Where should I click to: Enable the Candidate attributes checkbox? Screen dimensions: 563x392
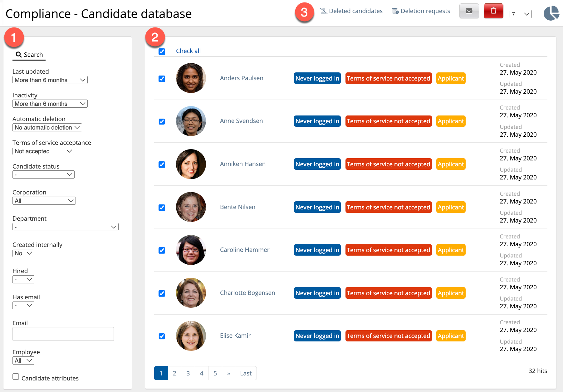coord(16,377)
